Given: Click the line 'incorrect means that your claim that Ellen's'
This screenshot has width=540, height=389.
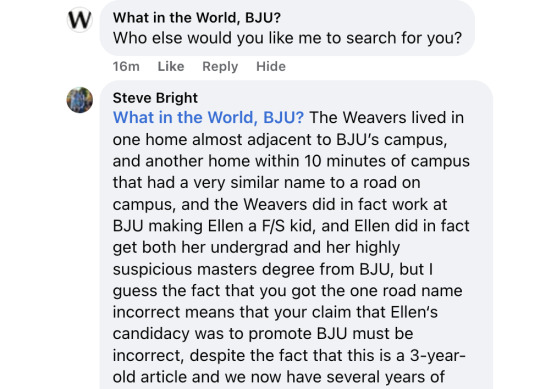Looking at the screenshot, I should coord(275,312).
